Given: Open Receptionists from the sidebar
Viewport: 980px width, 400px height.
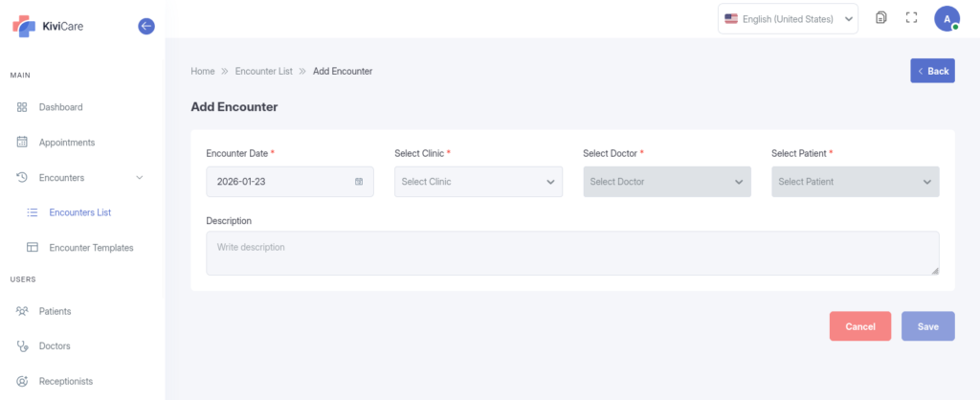Looking at the screenshot, I should pos(65,381).
